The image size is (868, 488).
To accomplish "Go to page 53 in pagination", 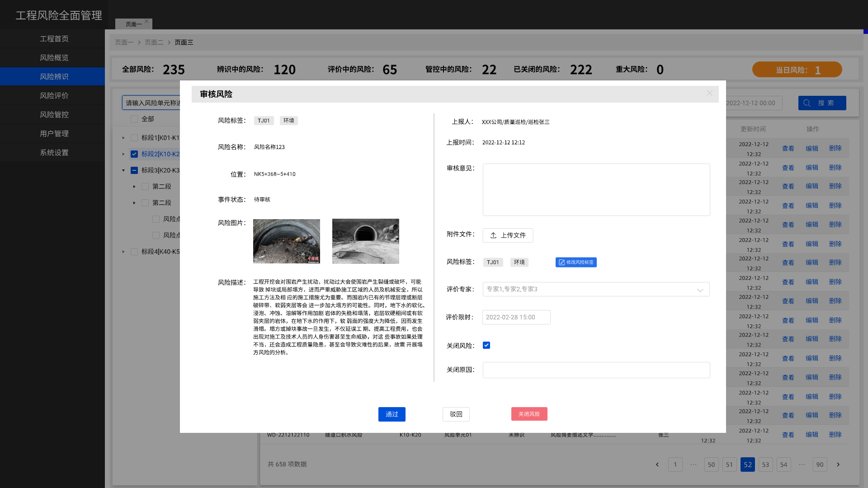I will pyautogui.click(x=766, y=465).
